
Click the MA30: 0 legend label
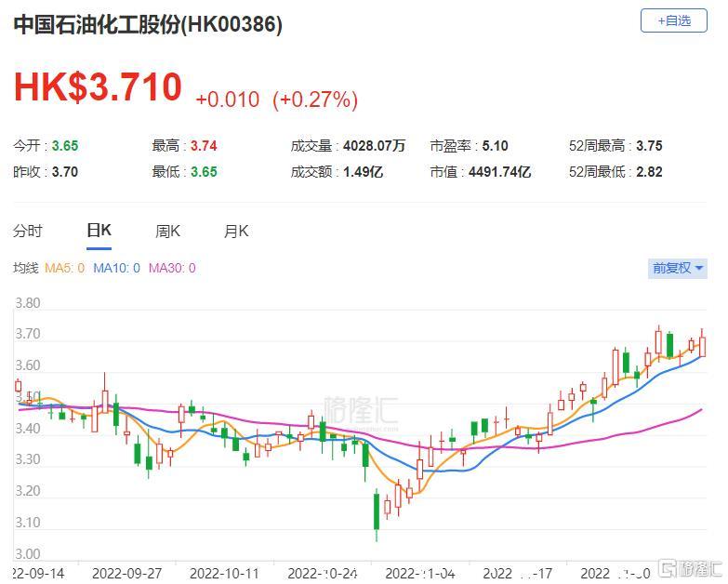click(x=172, y=268)
